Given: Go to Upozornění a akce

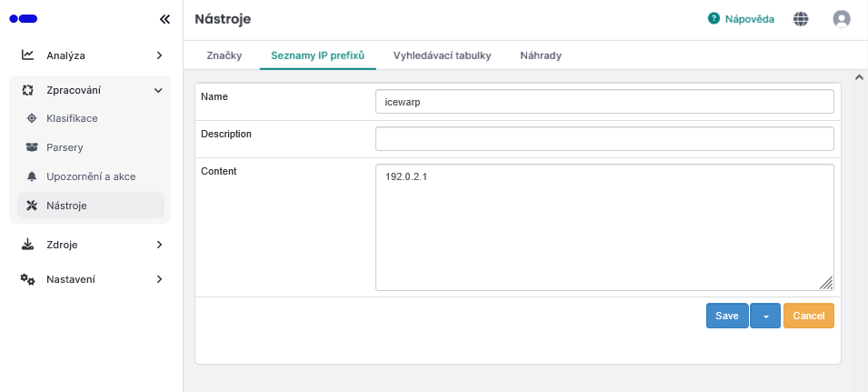Looking at the screenshot, I should 91,176.
